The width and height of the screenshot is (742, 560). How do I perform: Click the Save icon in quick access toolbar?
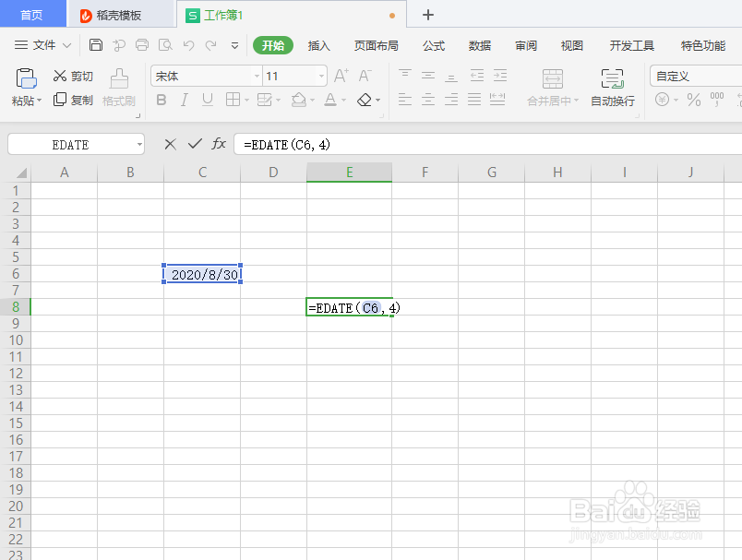tap(96, 44)
